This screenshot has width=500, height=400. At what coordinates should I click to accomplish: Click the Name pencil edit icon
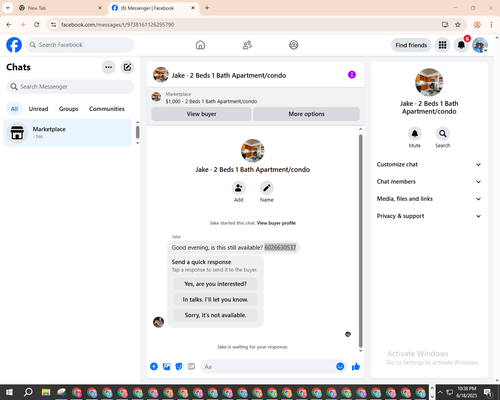(267, 188)
